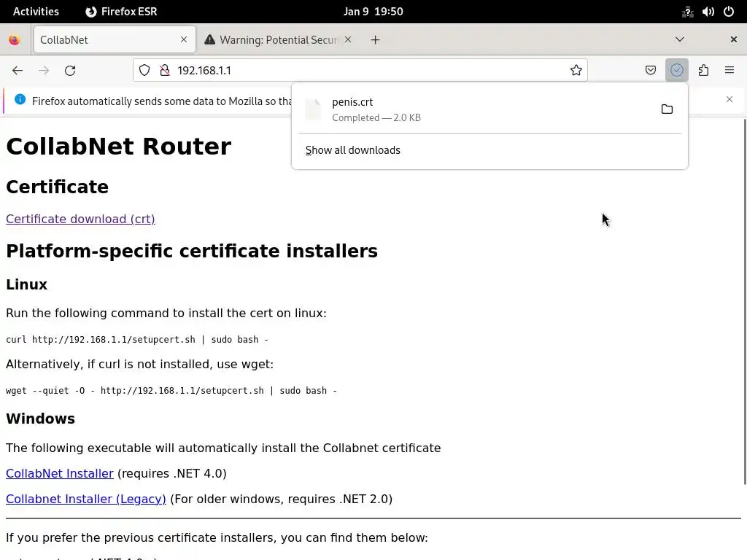Open the Firefox ESR app menu

(121, 12)
